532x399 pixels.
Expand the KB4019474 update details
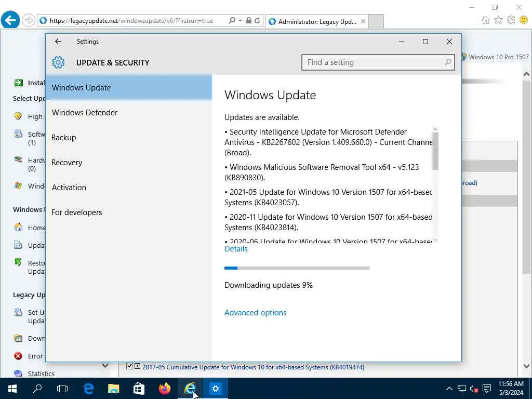coord(137,366)
